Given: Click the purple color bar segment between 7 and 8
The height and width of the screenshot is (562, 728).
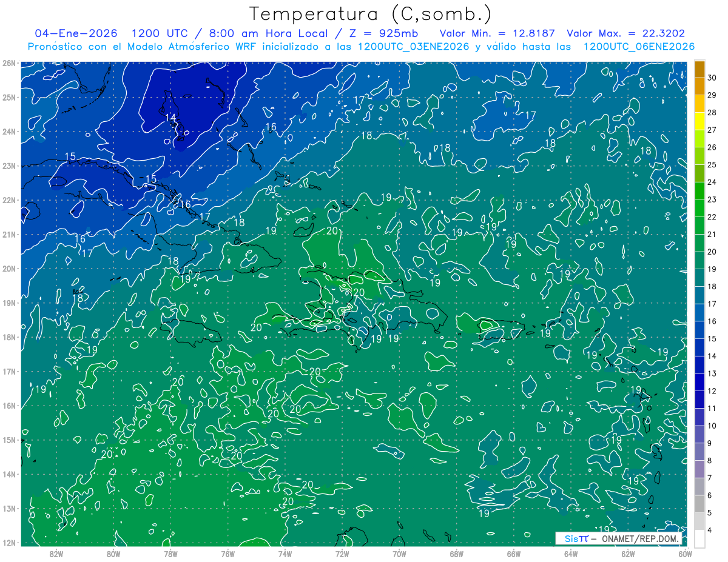Looking at the screenshot, I should coord(699,469).
